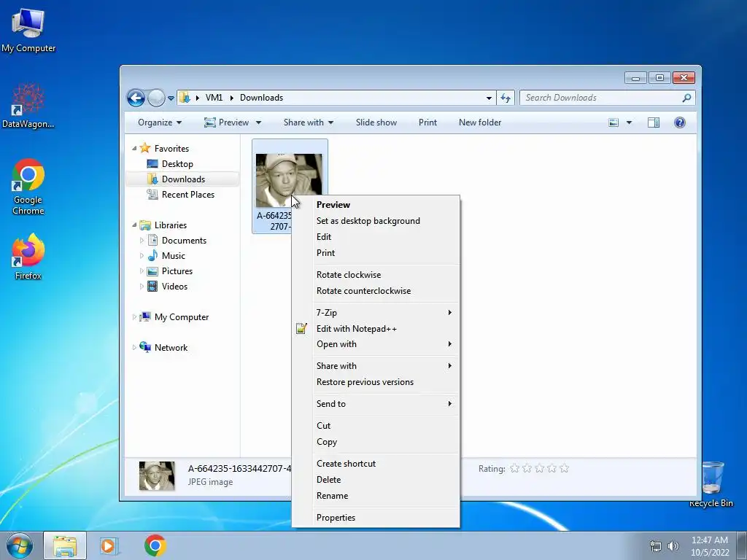Viewport: 747px width, 560px height.
Task: Set rating to first star
Action: [x=514, y=469]
